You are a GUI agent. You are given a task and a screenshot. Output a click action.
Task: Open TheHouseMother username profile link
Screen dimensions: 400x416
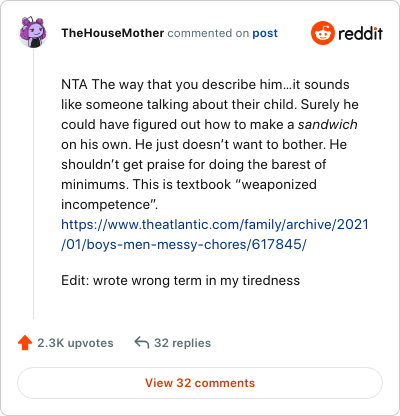113,33
